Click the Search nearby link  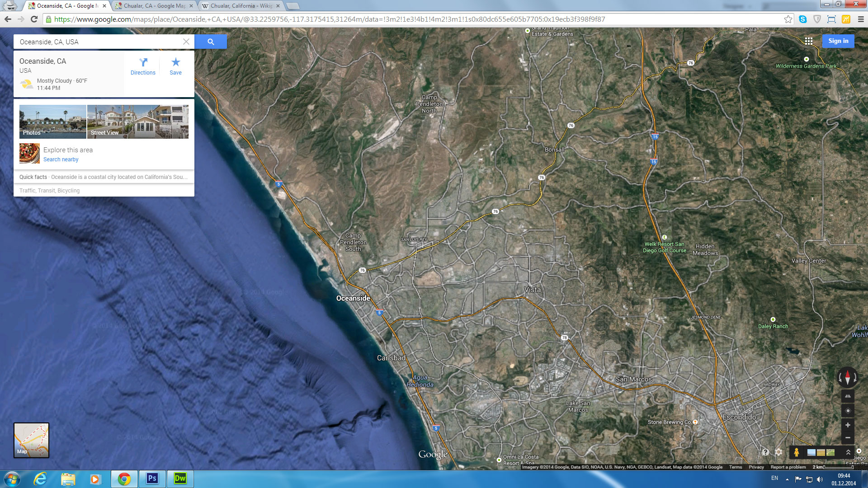(x=61, y=160)
